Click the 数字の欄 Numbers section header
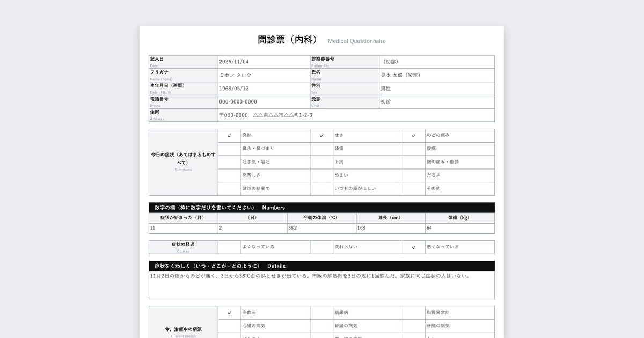Screen dimensions: 644x338 pyautogui.click(x=322, y=208)
